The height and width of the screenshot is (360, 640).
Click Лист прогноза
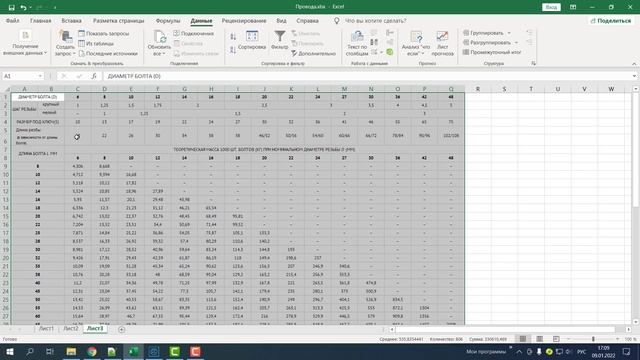442,43
